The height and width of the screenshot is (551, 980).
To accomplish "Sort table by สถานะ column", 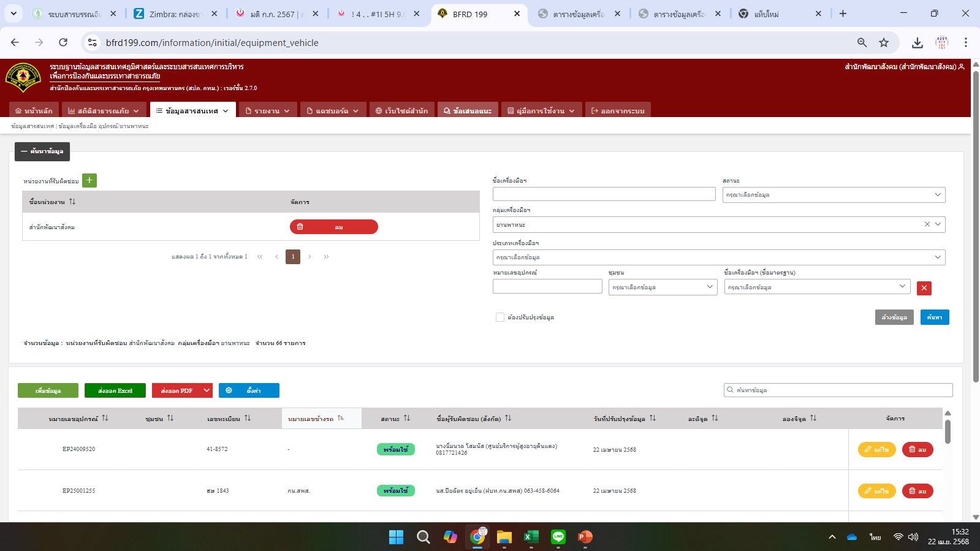I will click(406, 418).
